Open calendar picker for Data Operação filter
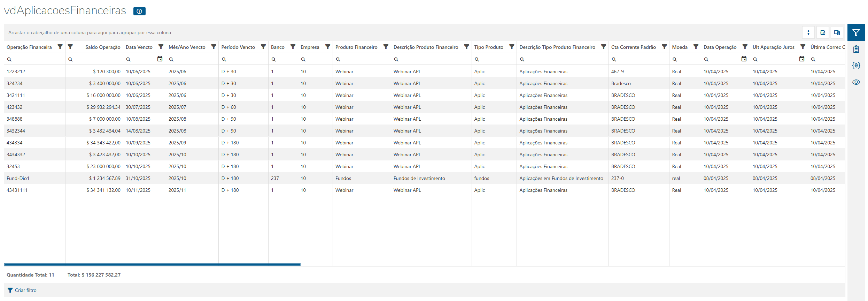 [744, 59]
